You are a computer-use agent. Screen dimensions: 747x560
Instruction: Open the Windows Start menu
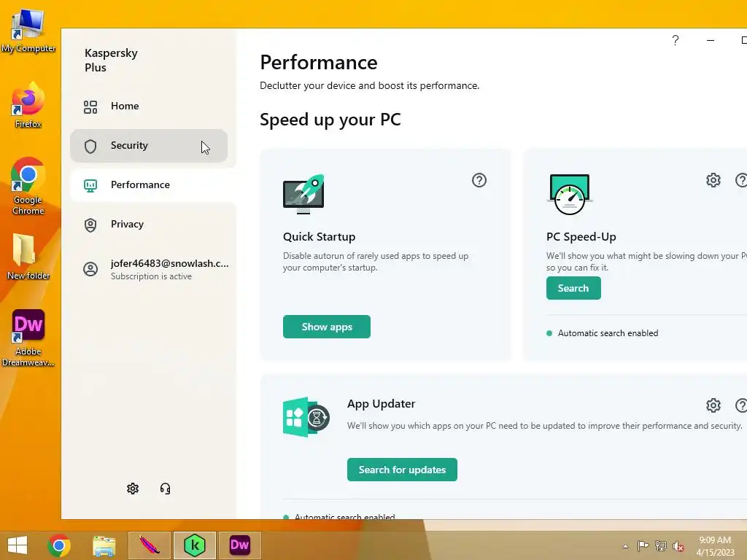(18, 545)
